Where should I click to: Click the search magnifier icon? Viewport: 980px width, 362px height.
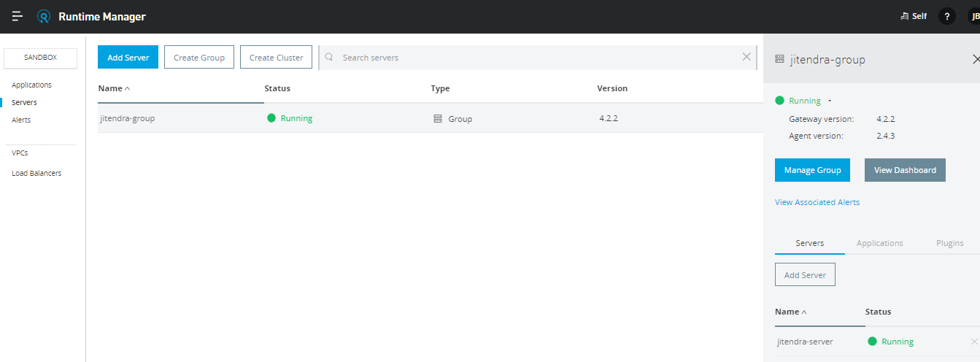(329, 57)
